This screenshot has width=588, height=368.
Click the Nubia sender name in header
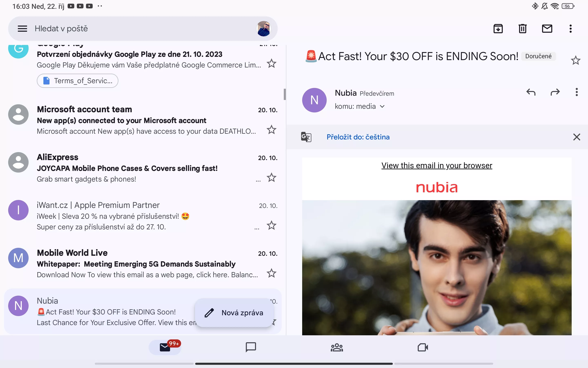tap(345, 93)
